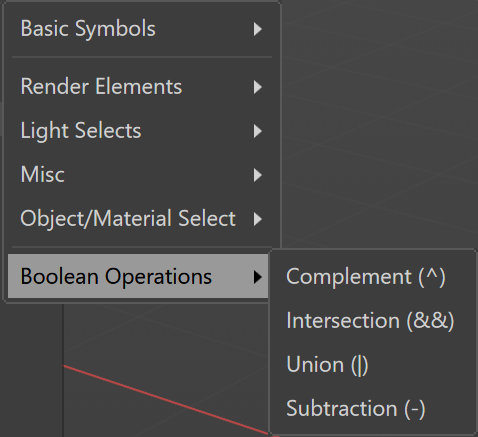
Task: Expand arrow beside Light Selects
Action: coord(258,131)
